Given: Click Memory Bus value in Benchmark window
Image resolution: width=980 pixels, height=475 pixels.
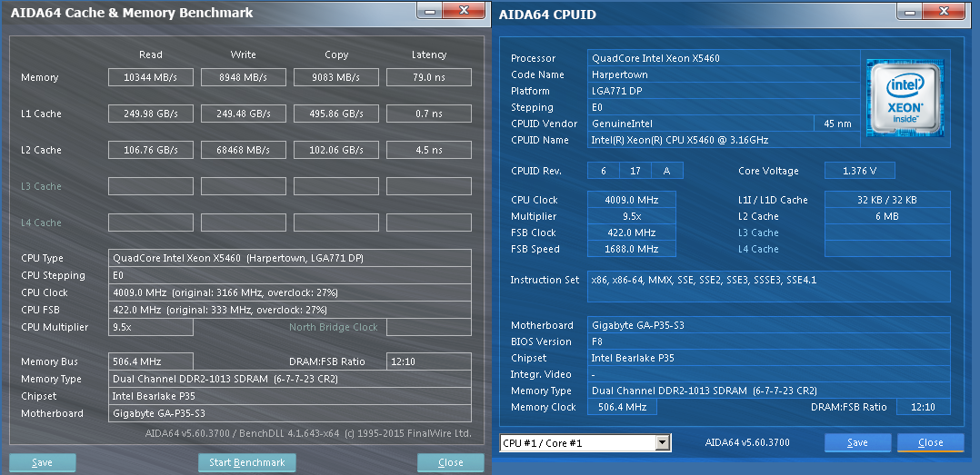Looking at the screenshot, I should coord(151,361).
